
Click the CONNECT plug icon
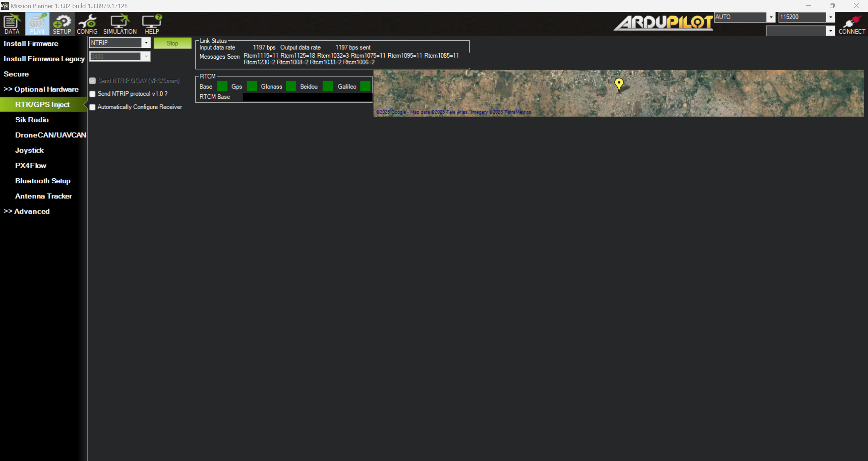coord(851,24)
